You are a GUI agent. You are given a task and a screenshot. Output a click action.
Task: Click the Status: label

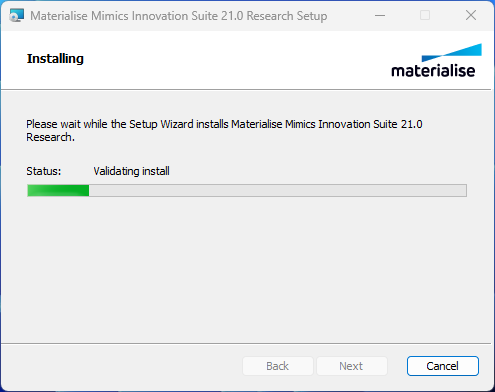[44, 171]
